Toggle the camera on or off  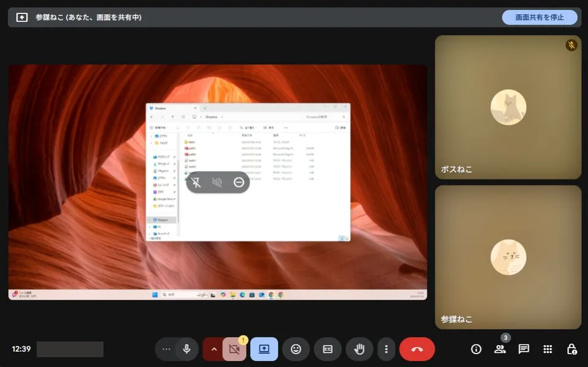pyautogui.click(x=234, y=350)
